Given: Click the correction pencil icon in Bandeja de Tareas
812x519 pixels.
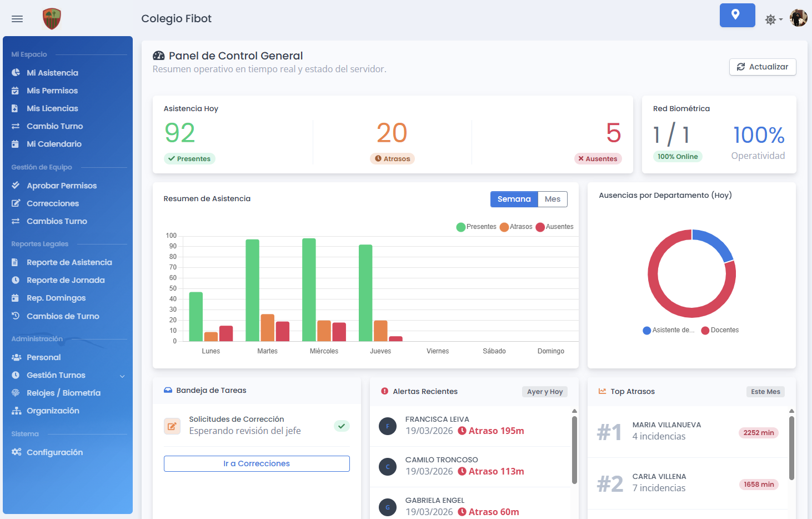Looking at the screenshot, I should click(172, 426).
